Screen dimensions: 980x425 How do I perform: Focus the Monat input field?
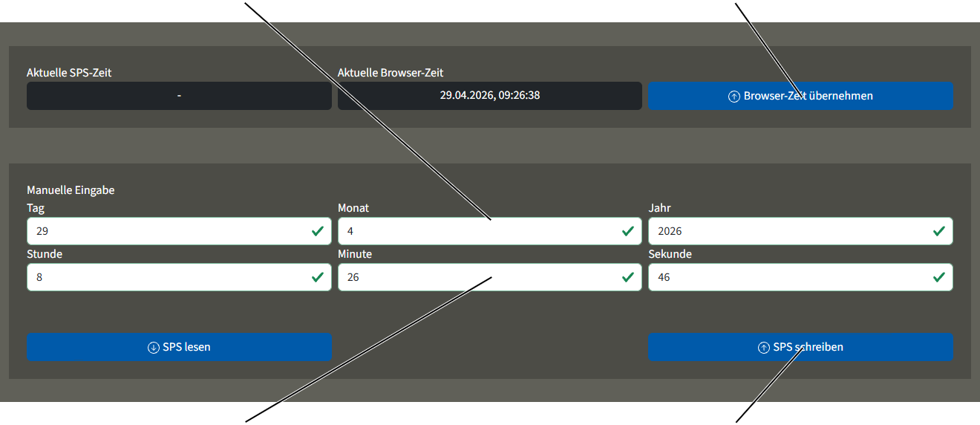[x=489, y=231]
